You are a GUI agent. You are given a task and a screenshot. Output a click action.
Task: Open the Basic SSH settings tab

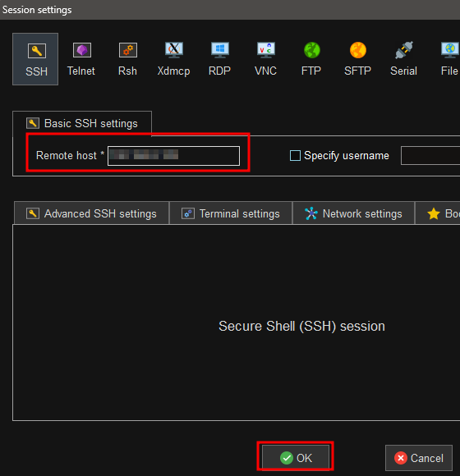(82, 124)
